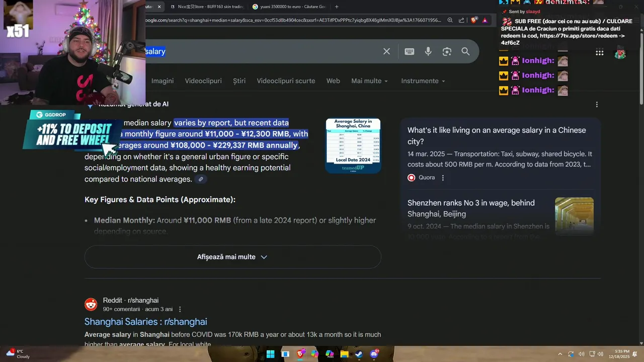
Task: Open options for Reddit r/shanghai result
Action: (180, 309)
